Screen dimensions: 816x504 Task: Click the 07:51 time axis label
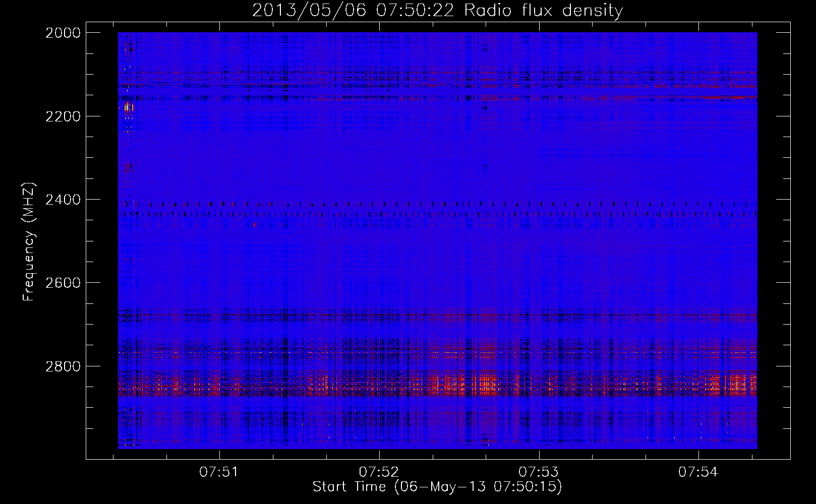(x=219, y=472)
